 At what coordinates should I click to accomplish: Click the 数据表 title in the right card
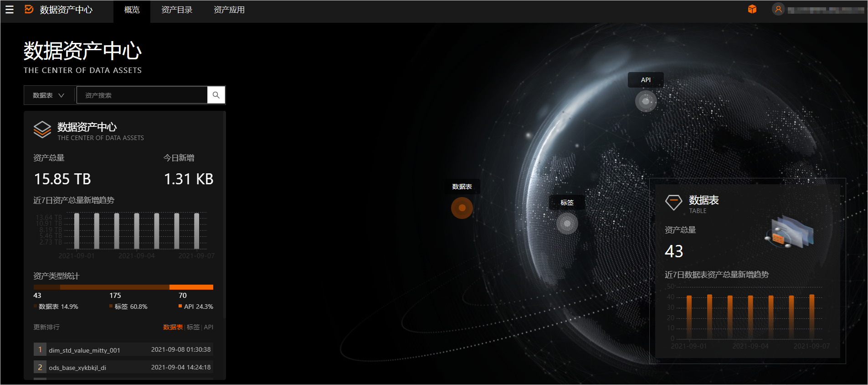(x=704, y=200)
